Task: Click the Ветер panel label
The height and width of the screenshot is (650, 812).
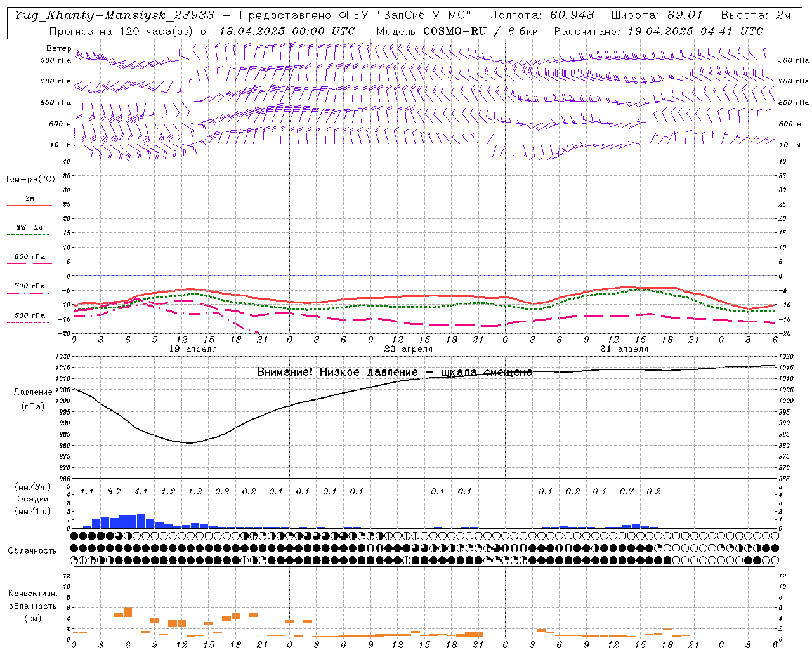Action: click(x=59, y=48)
